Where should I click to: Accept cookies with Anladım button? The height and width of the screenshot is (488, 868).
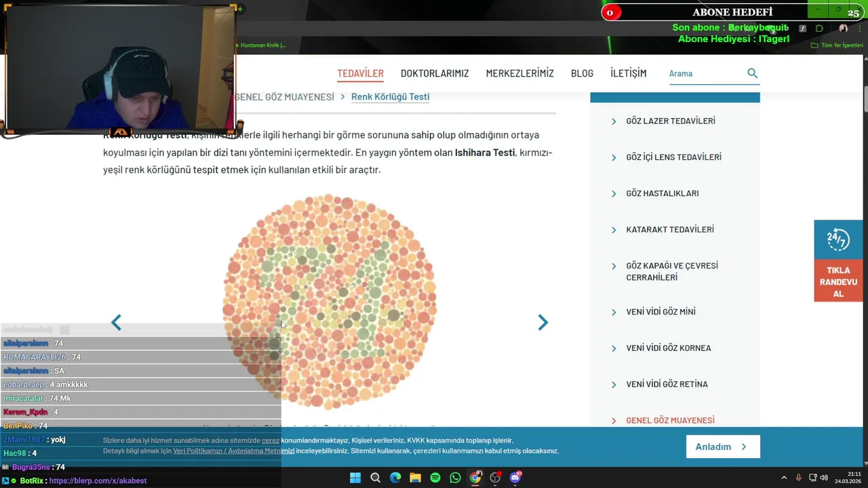pos(723,447)
